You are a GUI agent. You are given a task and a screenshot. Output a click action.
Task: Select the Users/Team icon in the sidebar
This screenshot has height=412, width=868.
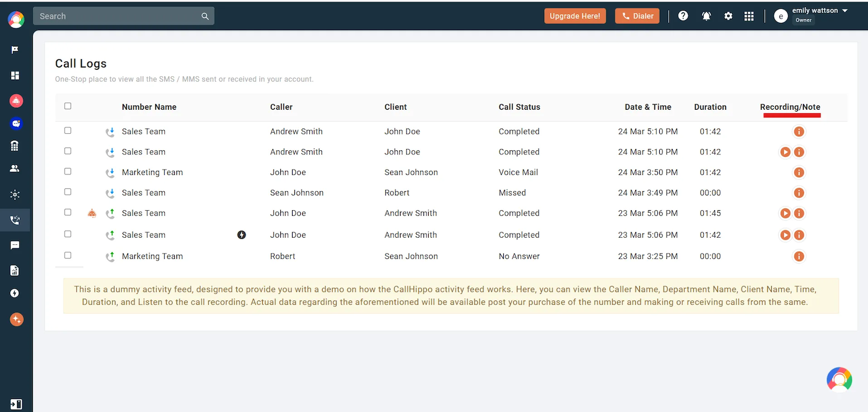pos(15,168)
